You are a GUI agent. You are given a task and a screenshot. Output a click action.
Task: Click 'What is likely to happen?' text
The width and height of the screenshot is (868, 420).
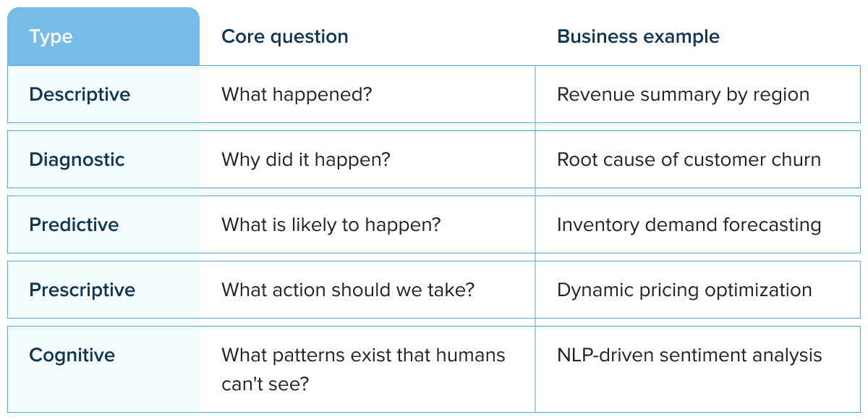331,225
